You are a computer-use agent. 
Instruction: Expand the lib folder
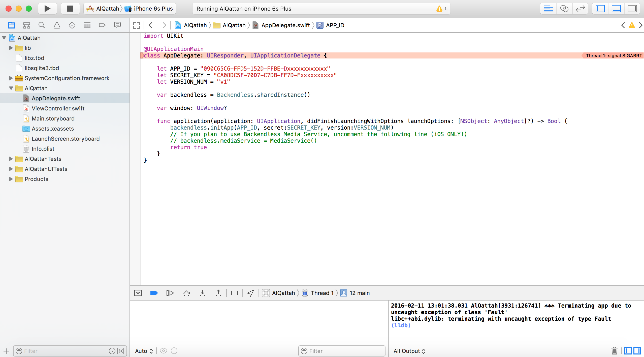coord(11,48)
